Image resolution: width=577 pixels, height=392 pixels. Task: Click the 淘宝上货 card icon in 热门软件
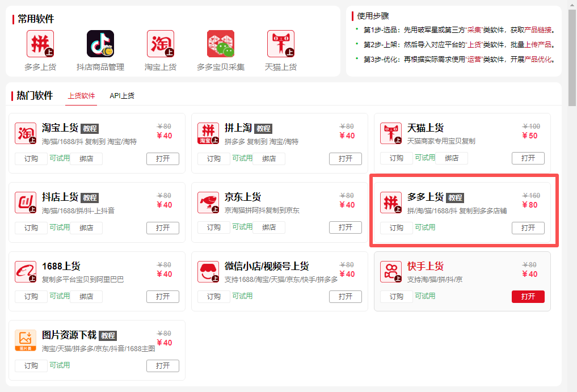tap(26, 133)
